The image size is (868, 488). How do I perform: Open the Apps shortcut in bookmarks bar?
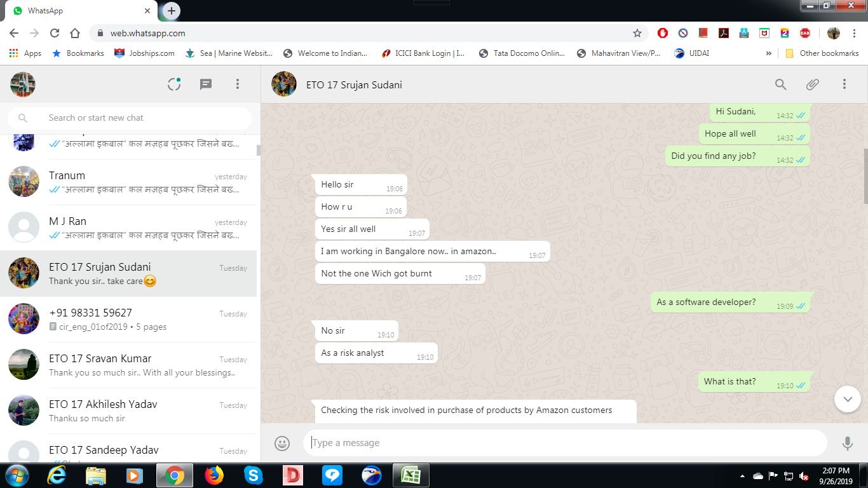pyautogui.click(x=25, y=53)
